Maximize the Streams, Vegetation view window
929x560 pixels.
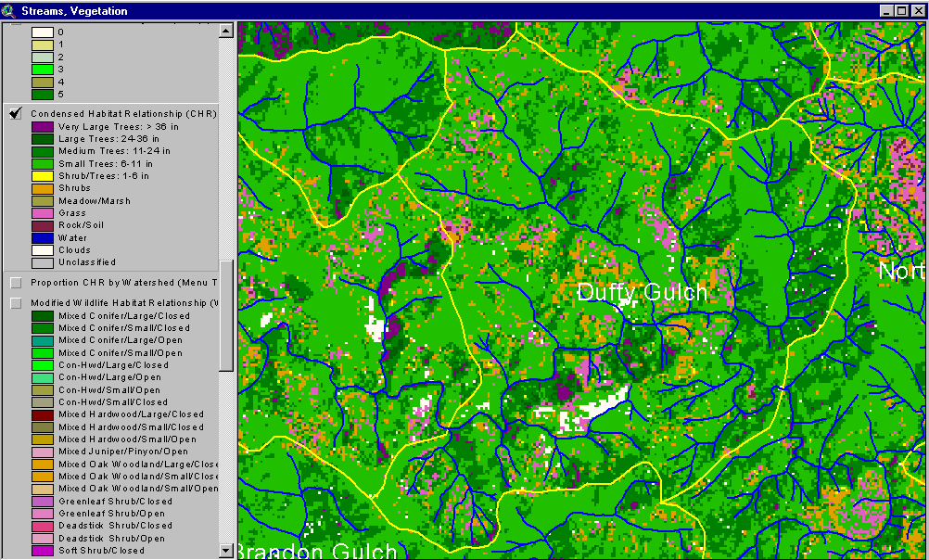coord(901,11)
